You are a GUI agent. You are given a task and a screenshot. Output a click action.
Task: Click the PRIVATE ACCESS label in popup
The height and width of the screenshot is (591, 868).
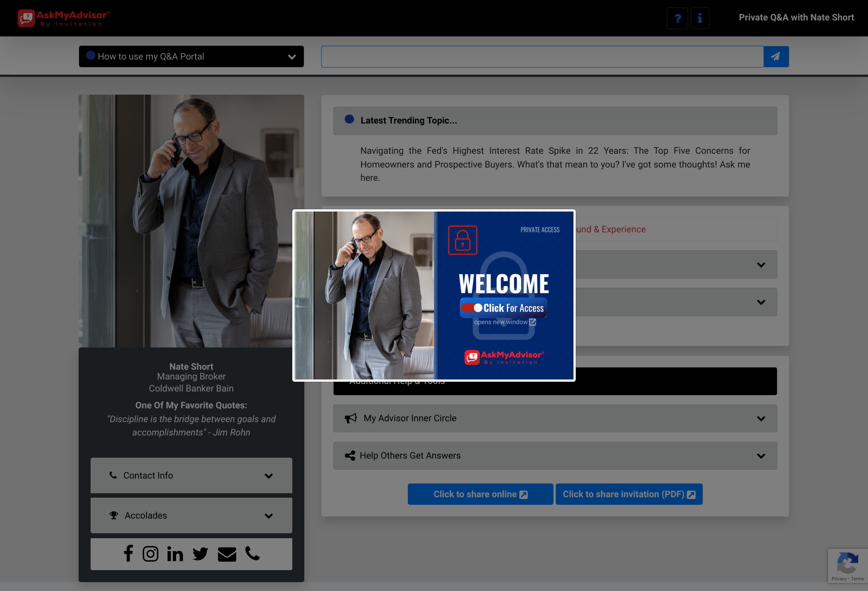click(540, 230)
